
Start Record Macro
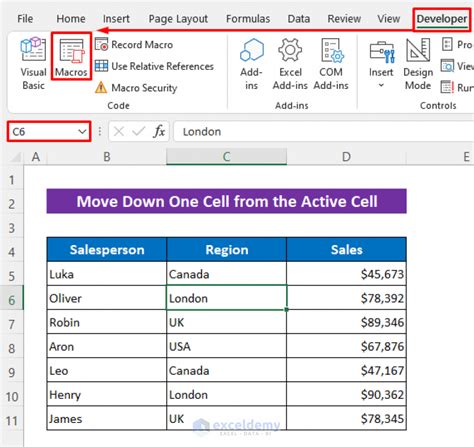click(134, 44)
